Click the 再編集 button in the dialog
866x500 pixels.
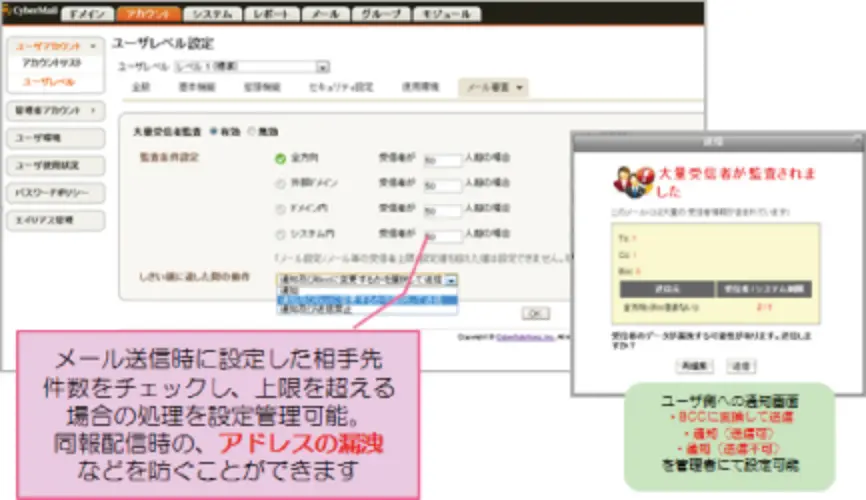tap(694, 365)
